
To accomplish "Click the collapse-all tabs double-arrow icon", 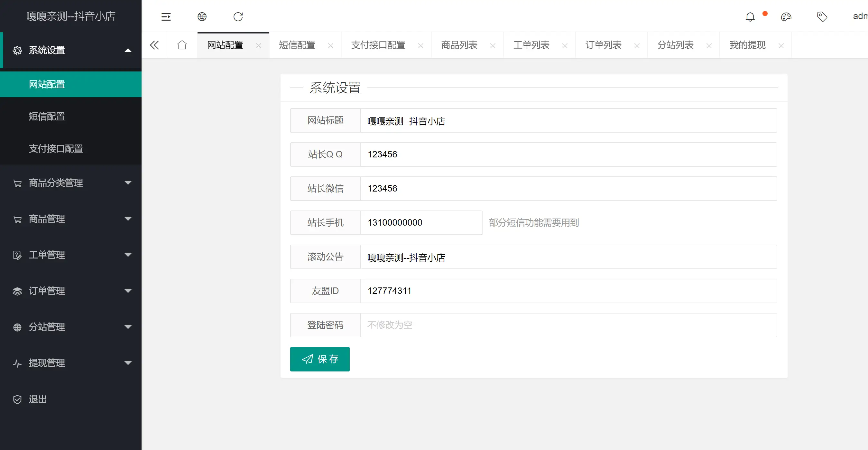I will pyautogui.click(x=154, y=45).
